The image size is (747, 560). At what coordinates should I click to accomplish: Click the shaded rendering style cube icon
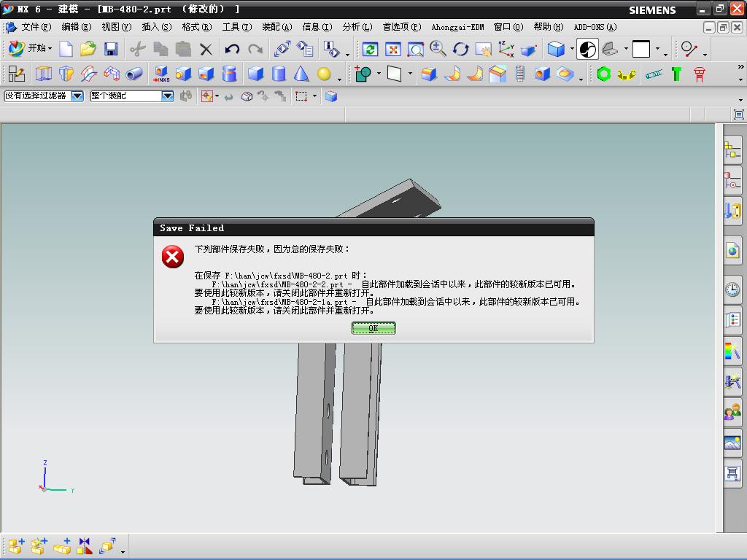point(556,49)
